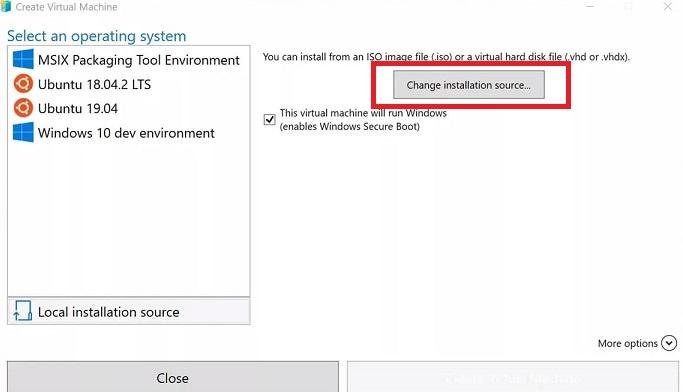Close the window with the title bar X
Image resolution: width=683 pixels, height=392 pixels.
pos(667,7)
